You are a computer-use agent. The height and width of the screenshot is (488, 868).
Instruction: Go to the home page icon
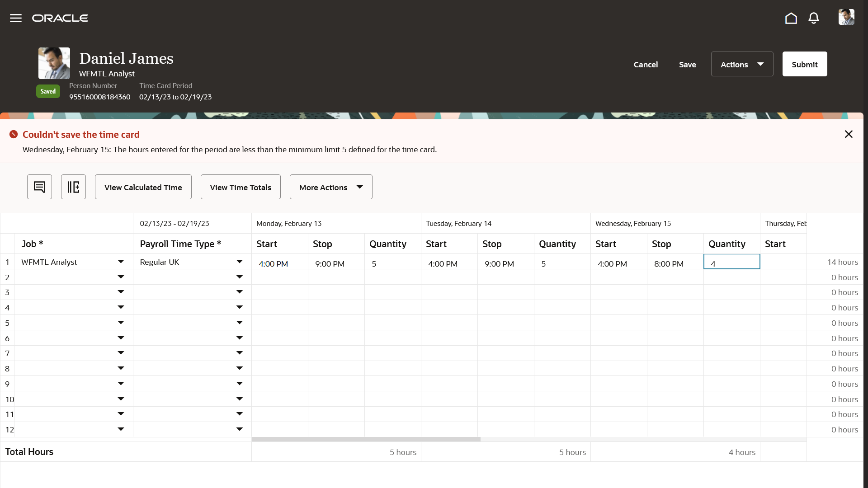click(791, 18)
